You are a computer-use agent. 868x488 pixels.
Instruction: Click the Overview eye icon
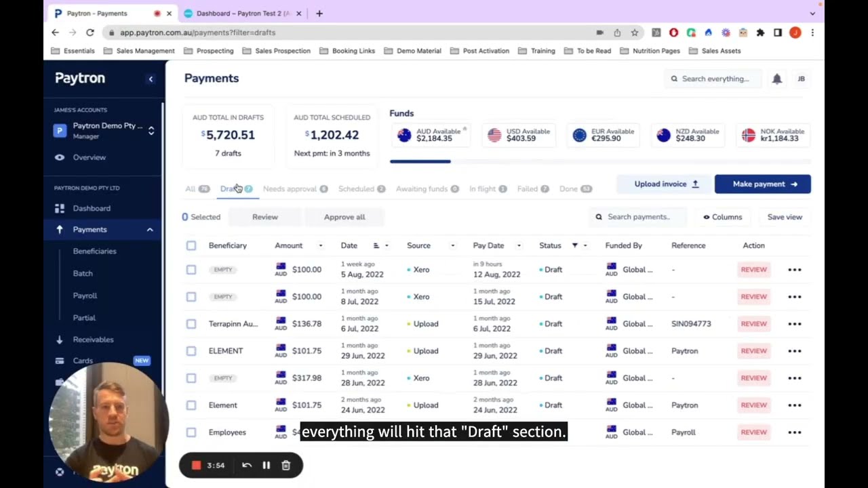point(60,157)
